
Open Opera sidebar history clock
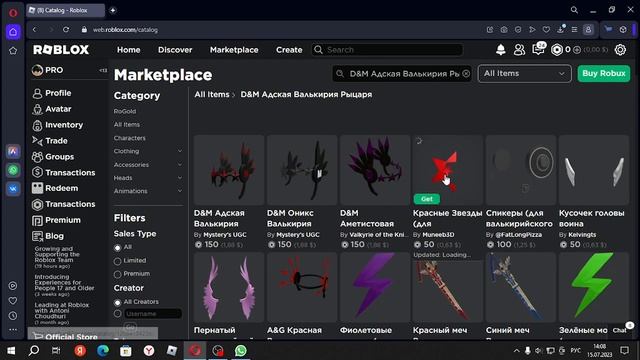[13, 316]
